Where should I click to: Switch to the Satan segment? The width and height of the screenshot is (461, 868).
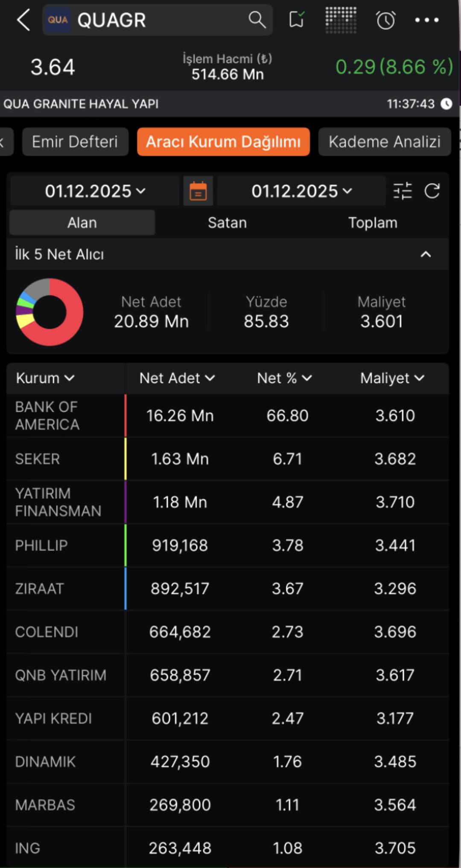[227, 223]
